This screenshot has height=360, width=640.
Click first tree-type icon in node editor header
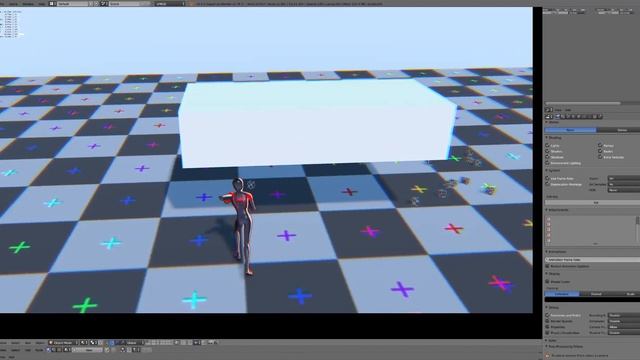49,350
